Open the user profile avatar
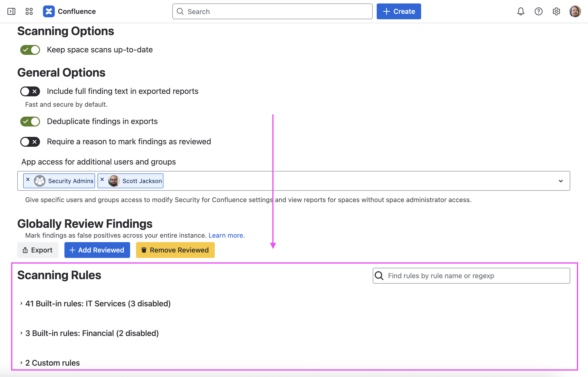This screenshot has width=588, height=377. 575,11
